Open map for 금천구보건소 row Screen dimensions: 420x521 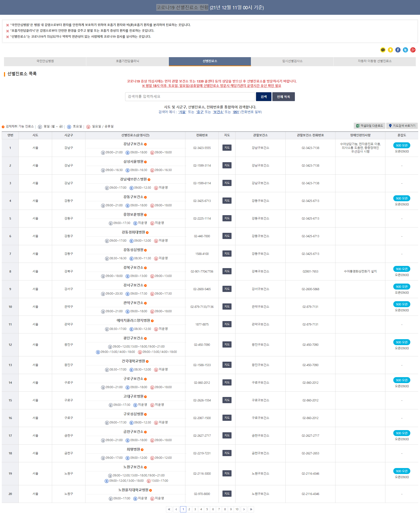click(227, 435)
